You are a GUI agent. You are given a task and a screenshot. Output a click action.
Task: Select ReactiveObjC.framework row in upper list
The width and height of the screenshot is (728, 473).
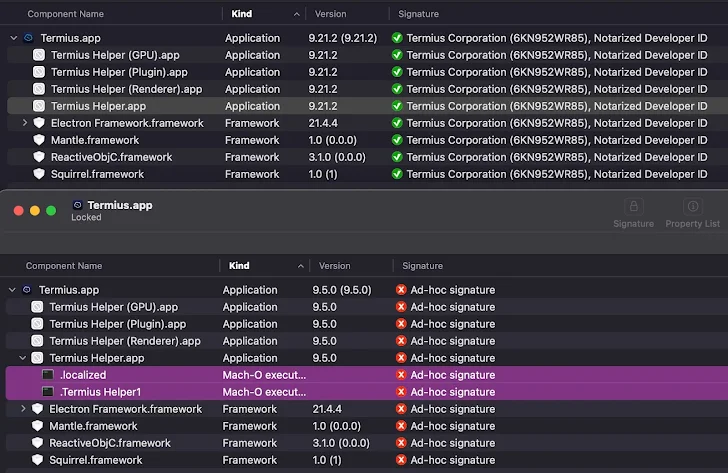pyautogui.click(x=110, y=157)
